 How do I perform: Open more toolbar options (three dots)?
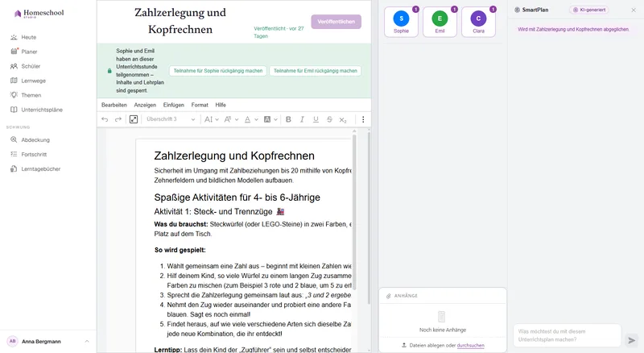click(x=363, y=119)
